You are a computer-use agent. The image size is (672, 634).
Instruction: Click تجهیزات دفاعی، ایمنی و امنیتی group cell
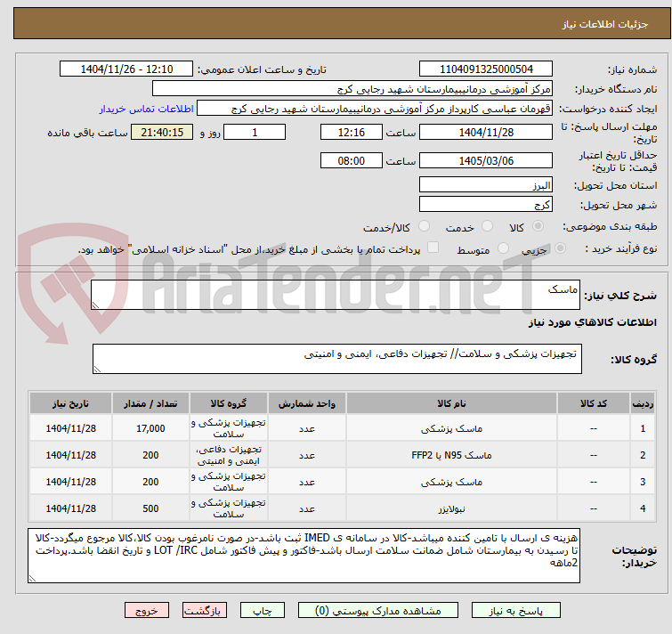[229, 455]
